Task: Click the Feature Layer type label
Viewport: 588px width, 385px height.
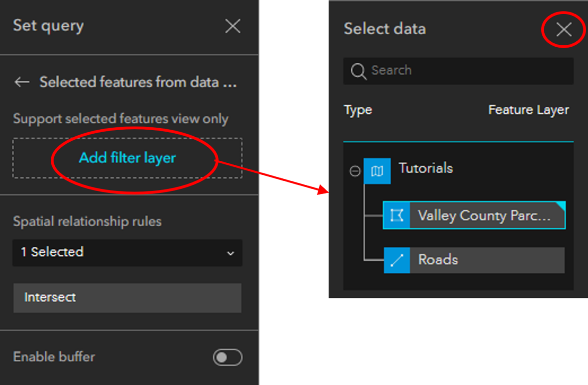Action: (x=528, y=110)
